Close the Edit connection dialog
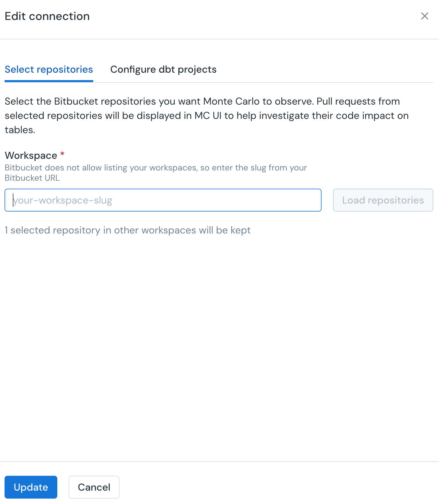This screenshot has height=504, width=439. click(x=425, y=16)
